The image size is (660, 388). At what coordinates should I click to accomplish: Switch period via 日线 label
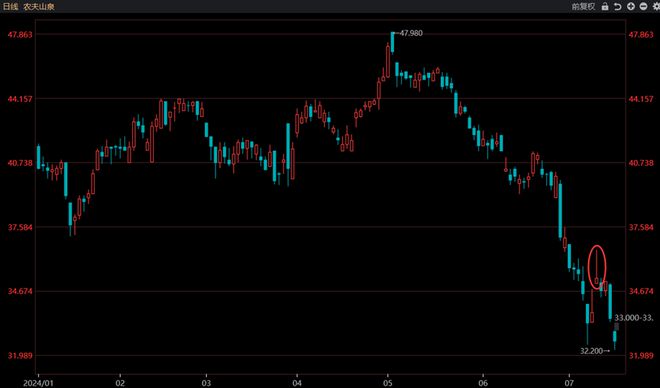[10, 6]
